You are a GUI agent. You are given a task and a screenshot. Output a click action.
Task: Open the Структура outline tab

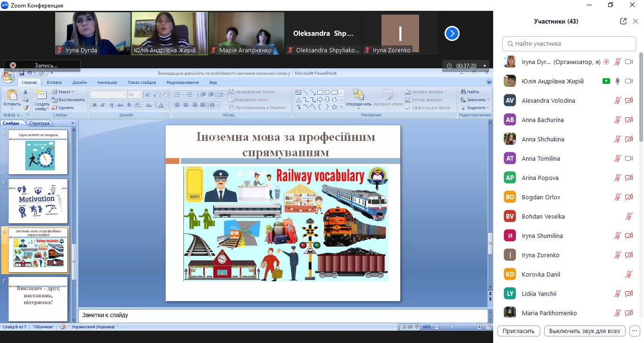39,123
